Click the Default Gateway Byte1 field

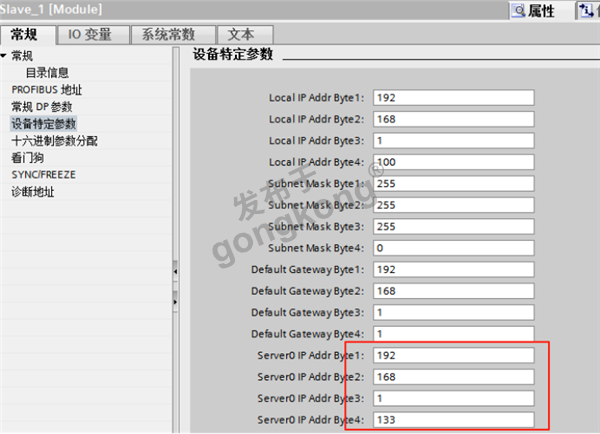(453, 269)
